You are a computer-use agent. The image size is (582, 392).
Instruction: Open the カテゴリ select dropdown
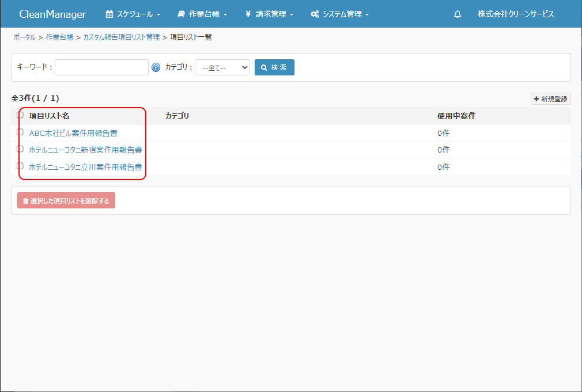coord(222,67)
